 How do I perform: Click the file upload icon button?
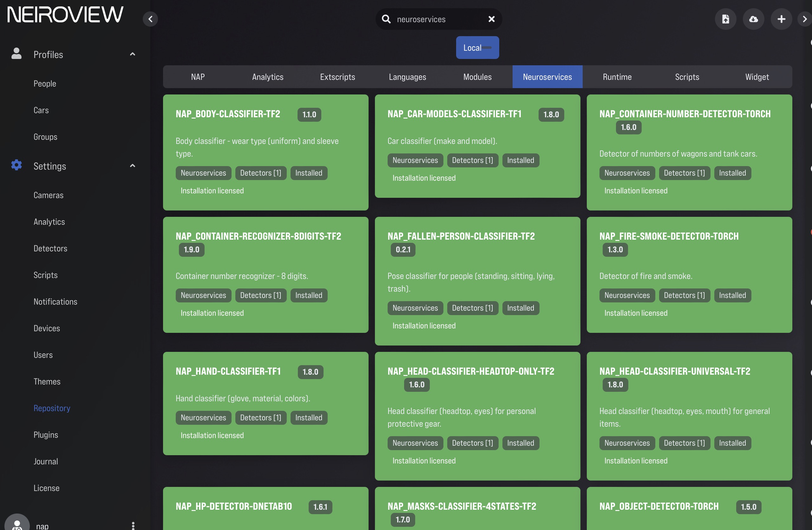(x=726, y=19)
